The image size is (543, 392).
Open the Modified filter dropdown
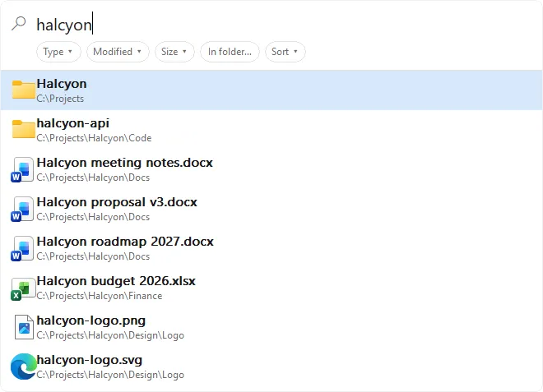[118, 52]
